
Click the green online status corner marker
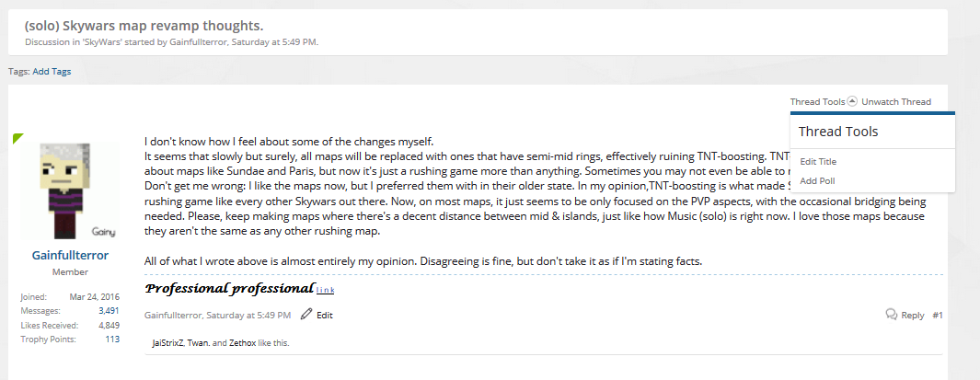[17, 138]
